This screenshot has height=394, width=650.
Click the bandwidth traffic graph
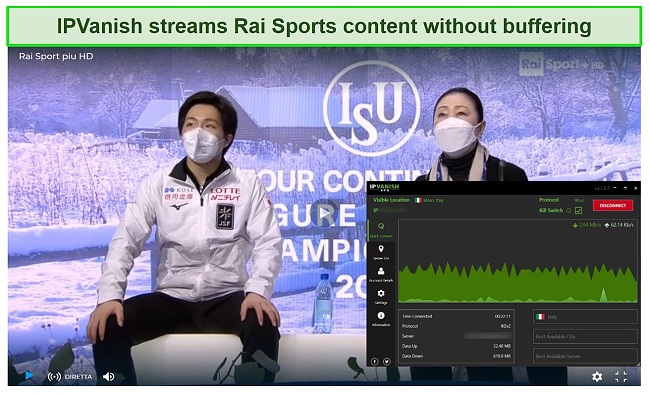517,261
